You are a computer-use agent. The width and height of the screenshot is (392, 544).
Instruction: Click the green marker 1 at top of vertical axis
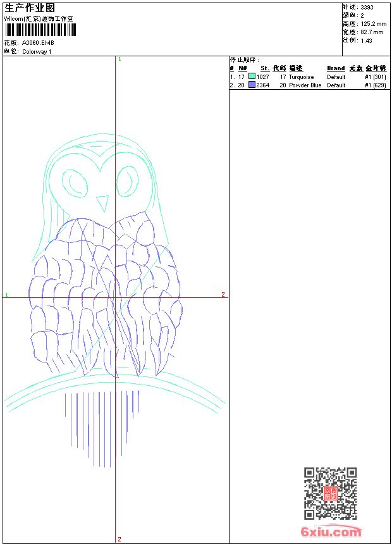119,59
